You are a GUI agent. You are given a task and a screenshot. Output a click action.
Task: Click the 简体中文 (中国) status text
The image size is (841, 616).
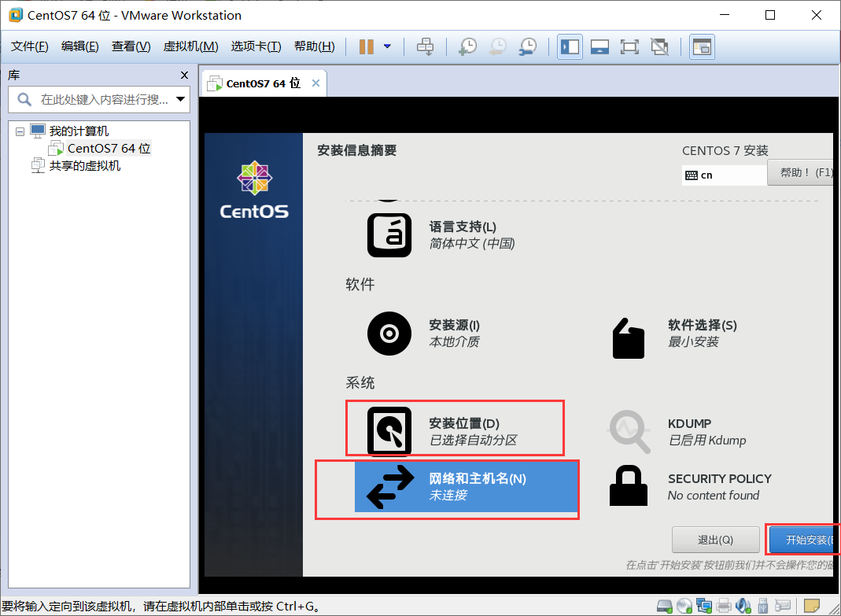(472, 244)
